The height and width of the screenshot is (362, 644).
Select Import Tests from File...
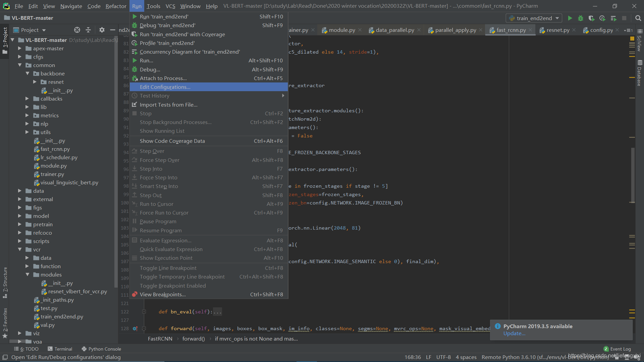tap(209, 105)
